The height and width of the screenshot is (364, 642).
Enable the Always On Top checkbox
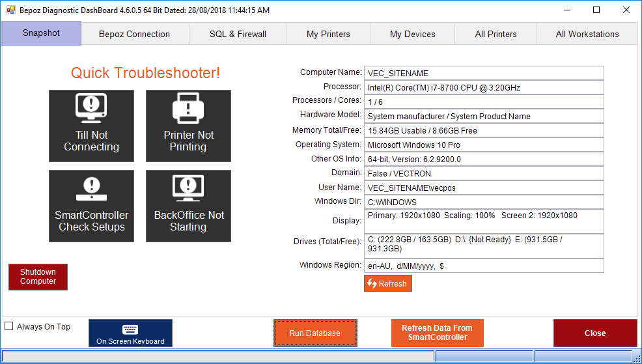(9, 326)
